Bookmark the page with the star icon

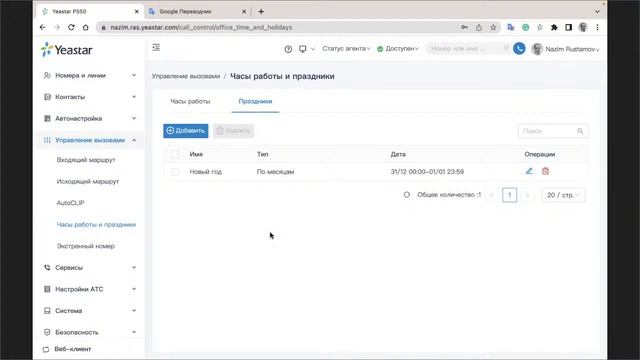493,27
